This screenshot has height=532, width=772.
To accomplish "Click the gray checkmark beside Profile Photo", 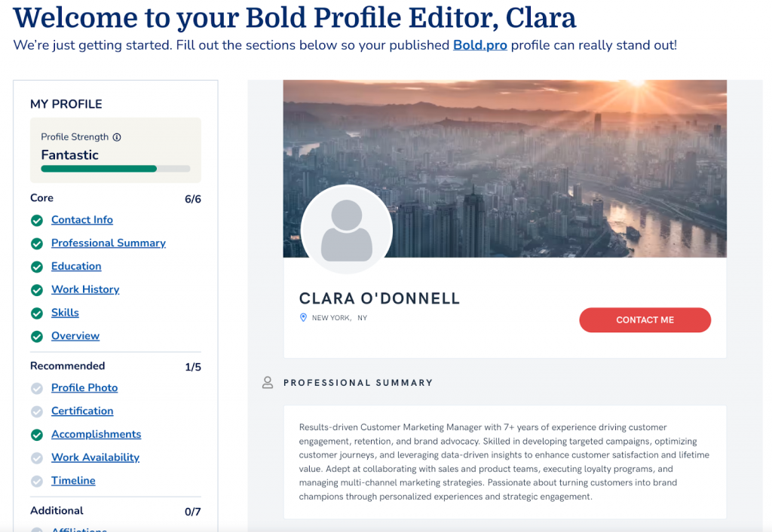I will [36, 389].
